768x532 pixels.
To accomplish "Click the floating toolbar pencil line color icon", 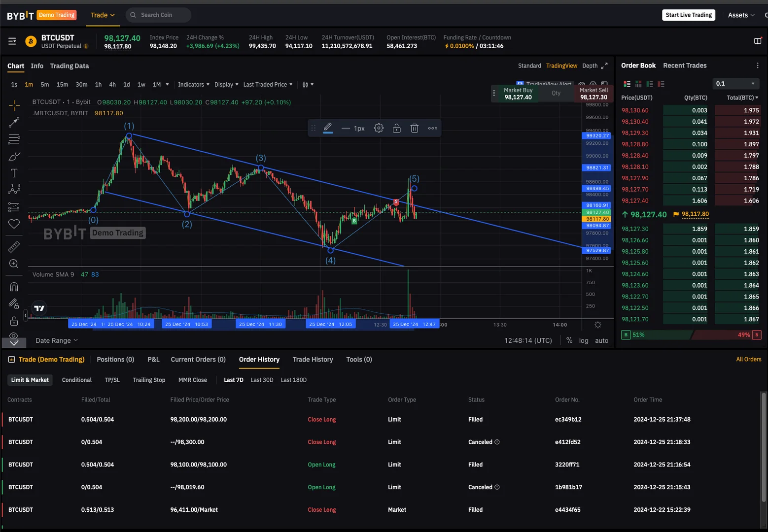I will click(x=328, y=128).
